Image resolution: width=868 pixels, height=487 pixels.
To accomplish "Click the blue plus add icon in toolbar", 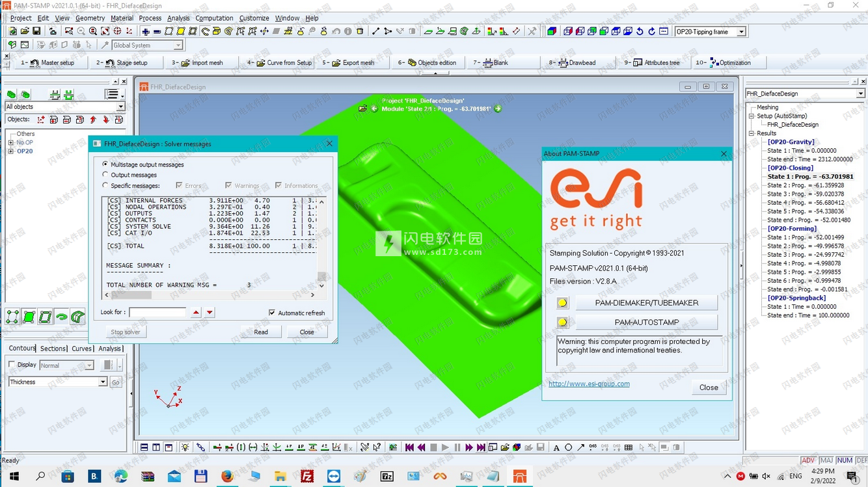I will point(145,31).
